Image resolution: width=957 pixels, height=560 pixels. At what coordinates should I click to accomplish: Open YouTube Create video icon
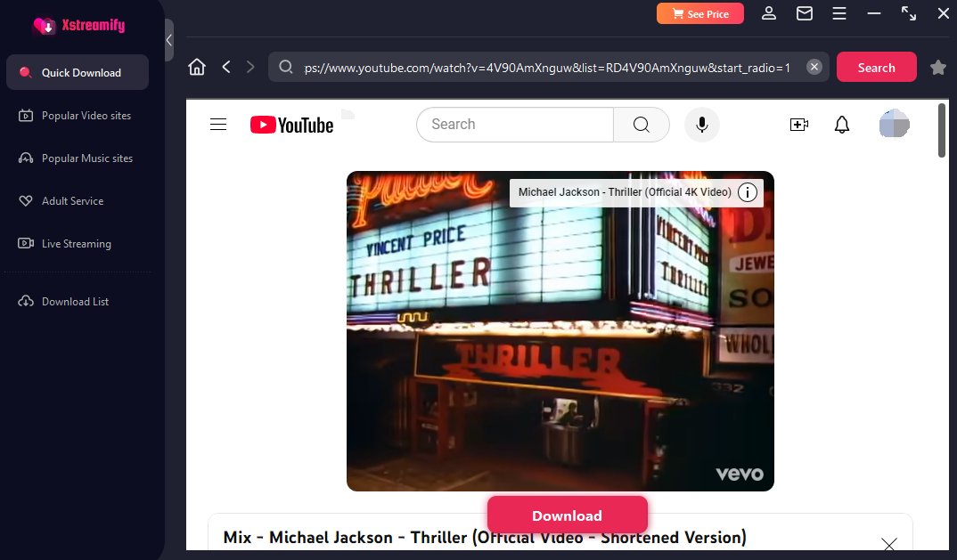pyautogui.click(x=799, y=125)
